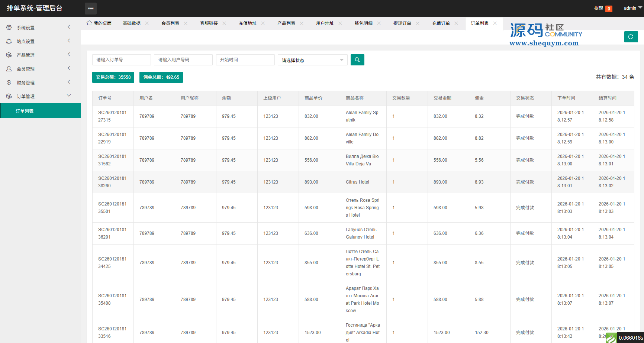
Task: Click the 交易总额 green badge
Action: click(113, 77)
